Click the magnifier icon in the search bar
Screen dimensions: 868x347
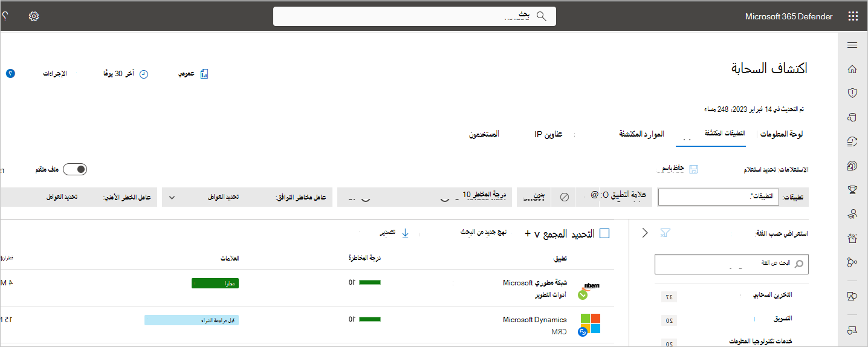[x=541, y=16]
